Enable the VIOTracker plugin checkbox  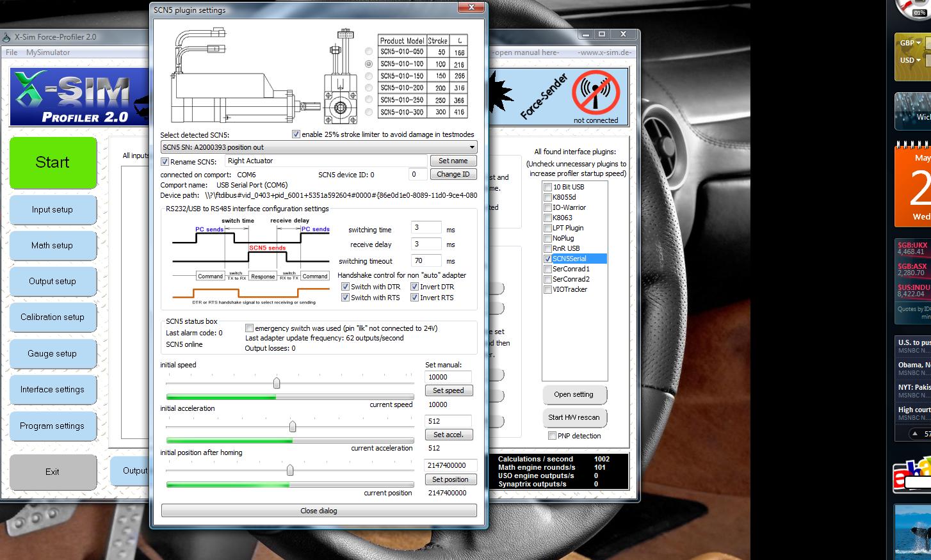click(x=547, y=289)
